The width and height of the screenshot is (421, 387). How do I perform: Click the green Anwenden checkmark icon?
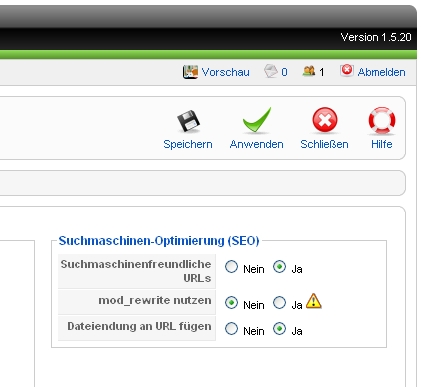tap(257, 120)
